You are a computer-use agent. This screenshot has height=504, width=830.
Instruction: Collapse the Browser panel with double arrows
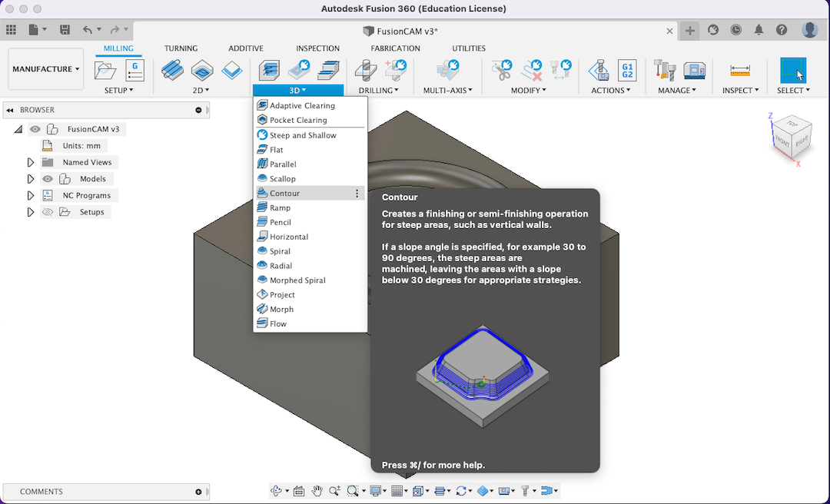(x=10, y=110)
